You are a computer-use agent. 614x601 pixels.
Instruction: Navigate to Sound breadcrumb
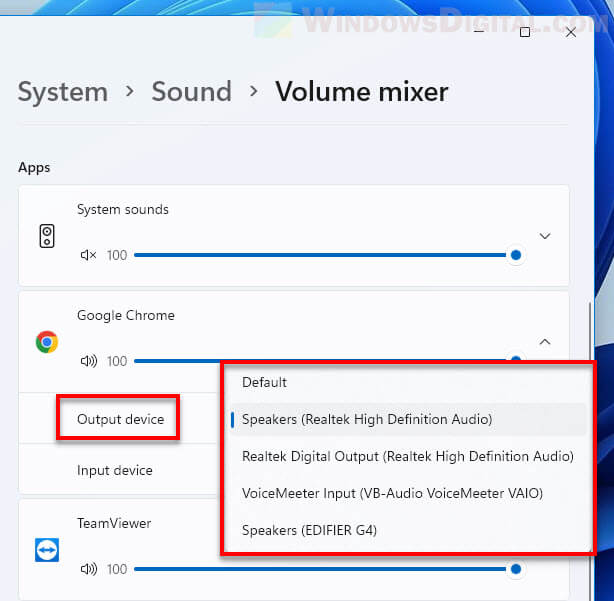191,92
